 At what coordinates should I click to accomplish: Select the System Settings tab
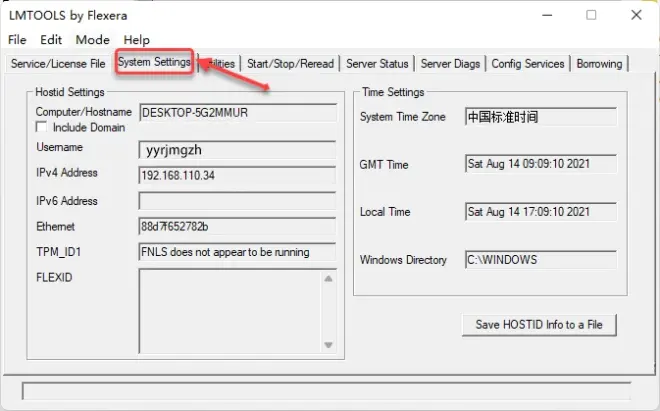click(x=154, y=62)
